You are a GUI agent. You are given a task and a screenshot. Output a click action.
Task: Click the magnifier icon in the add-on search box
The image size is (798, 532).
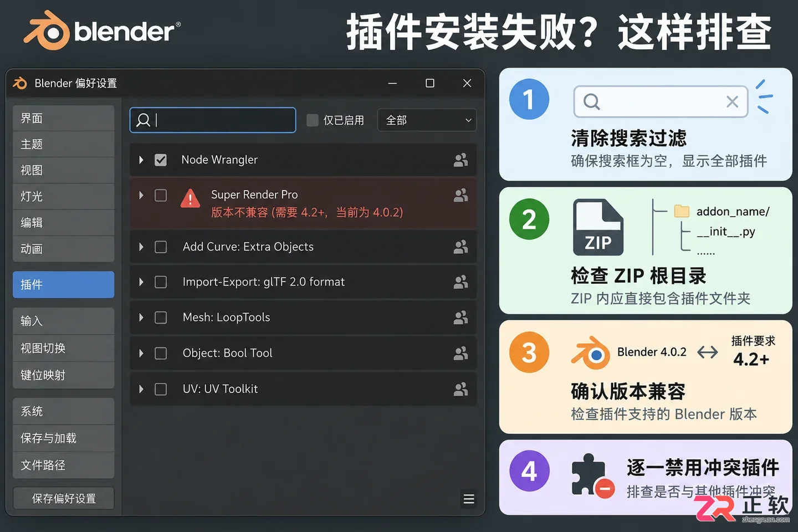point(143,120)
